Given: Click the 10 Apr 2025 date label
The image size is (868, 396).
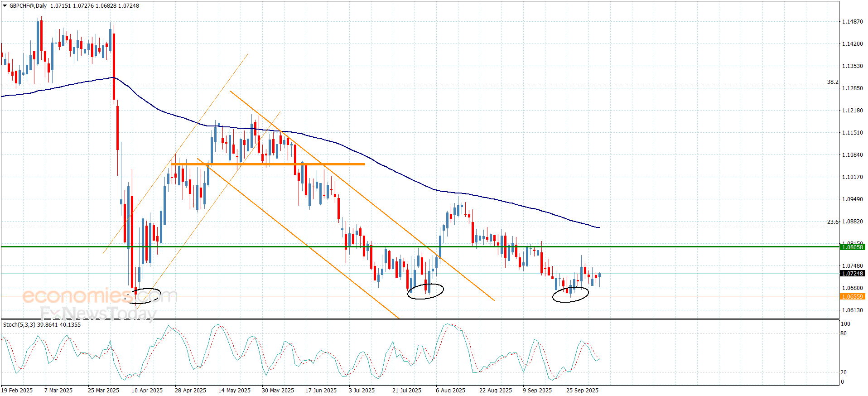Looking at the screenshot, I should tap(147, 390).
